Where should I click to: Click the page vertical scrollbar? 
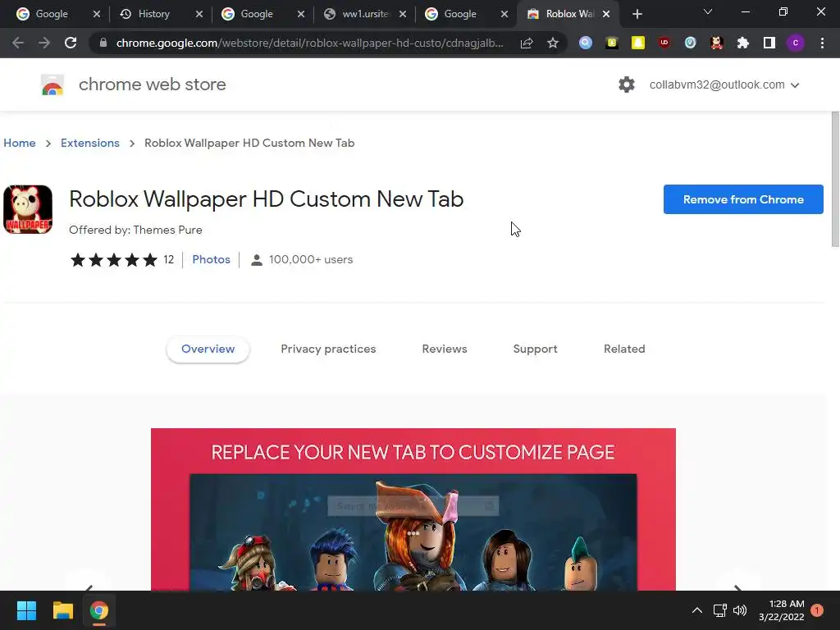tap(835, 180)
